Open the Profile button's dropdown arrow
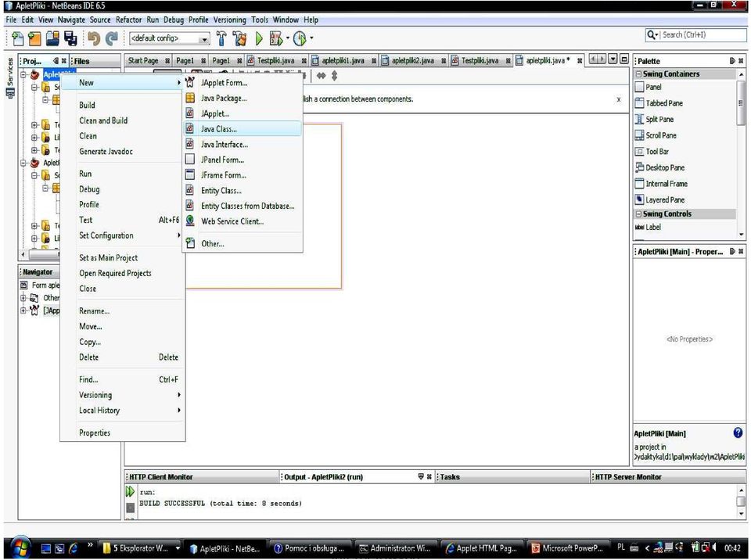The width and height of the screenshot is (751, 560). (312, 38)
